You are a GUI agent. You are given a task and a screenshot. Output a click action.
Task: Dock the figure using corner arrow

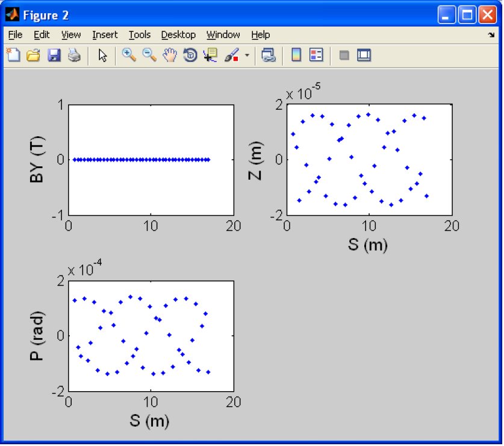click(x=491, y=35)
